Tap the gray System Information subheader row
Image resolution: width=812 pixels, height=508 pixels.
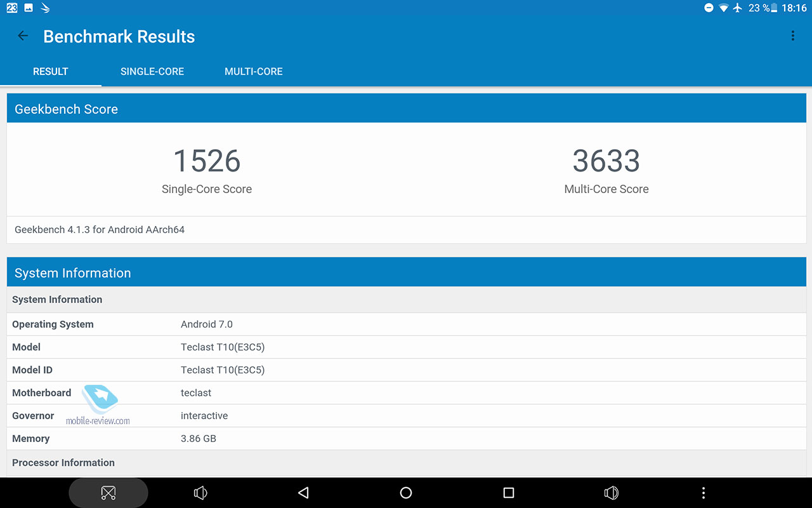[x=406, y=300]
